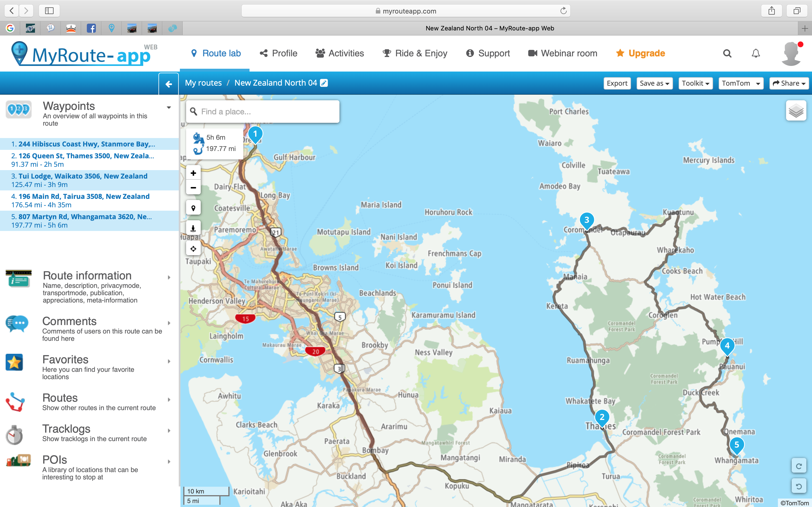Viewport: 812px width, 507px height.
Task: Click the map zoom in plus button
Action: (x=193, y=173)
